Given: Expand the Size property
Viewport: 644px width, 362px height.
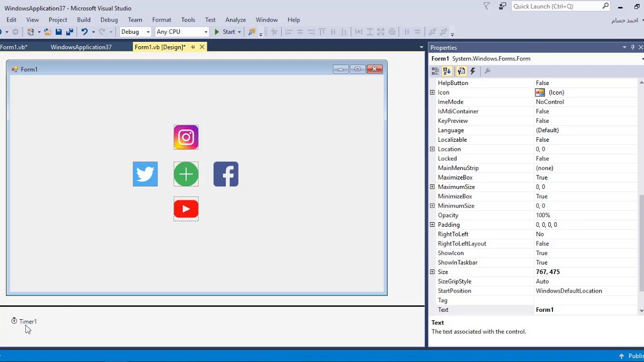Looking at the screenshot, I should point(432,272).
